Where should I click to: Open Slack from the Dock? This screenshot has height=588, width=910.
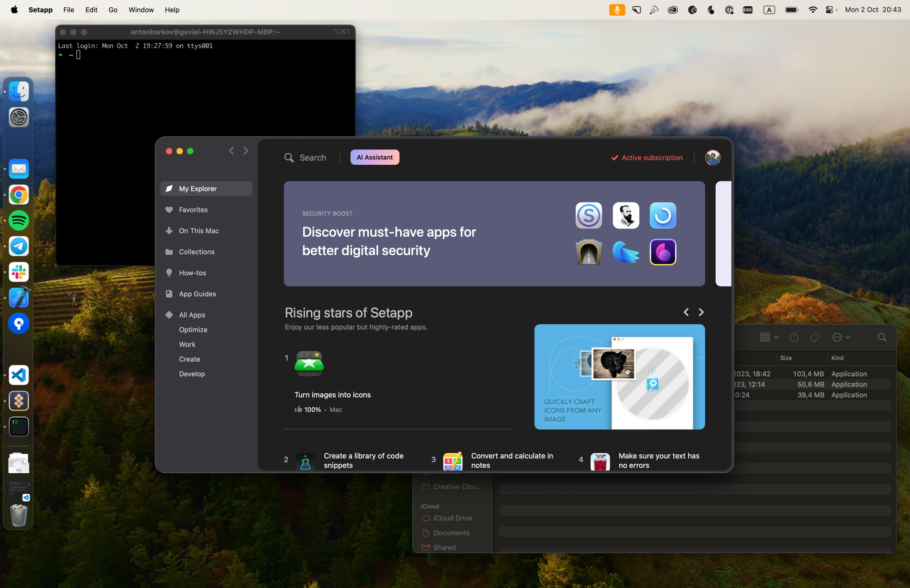pos(18,272)
